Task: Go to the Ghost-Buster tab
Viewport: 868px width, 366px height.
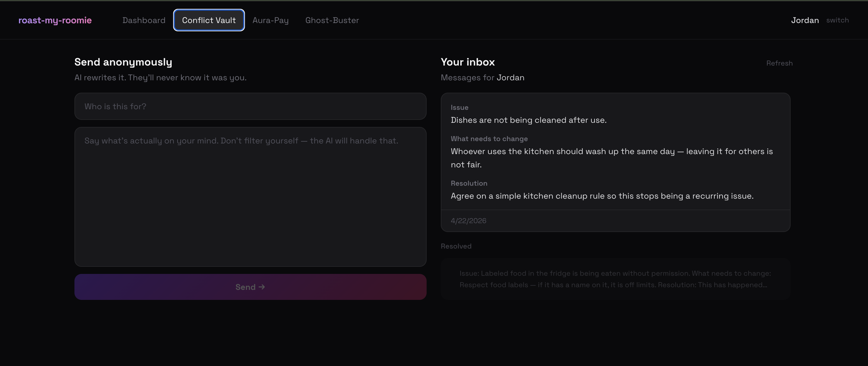Action: pyautogui.click(x=332, y=20)
